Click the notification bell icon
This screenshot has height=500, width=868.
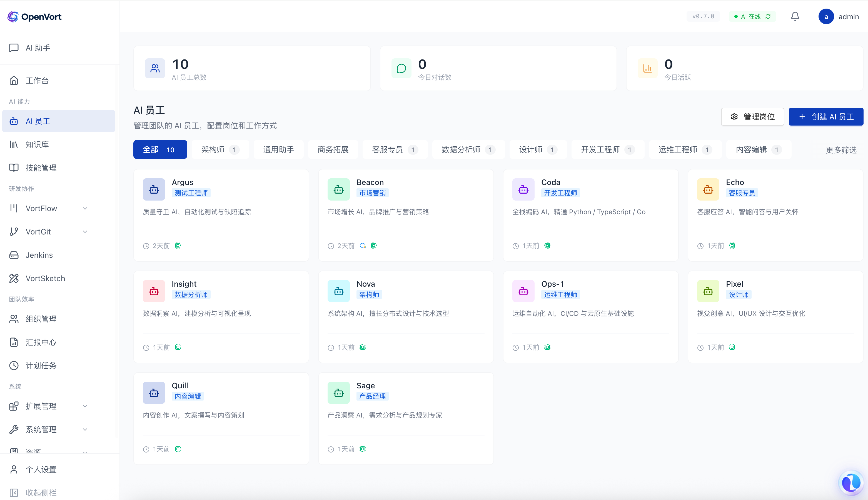pos(795,16)
